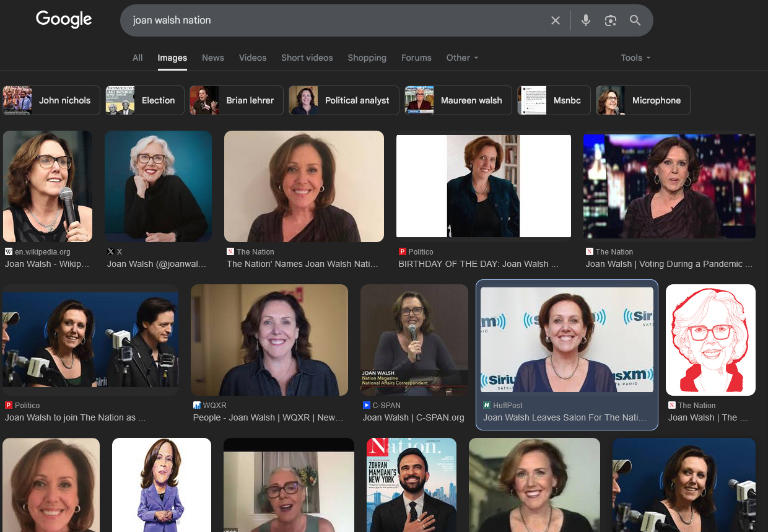Screen dimensions: 768x532
Task: Open Politico SiriusXM studio image thumbnail
Action: click(x=90, y=340)
